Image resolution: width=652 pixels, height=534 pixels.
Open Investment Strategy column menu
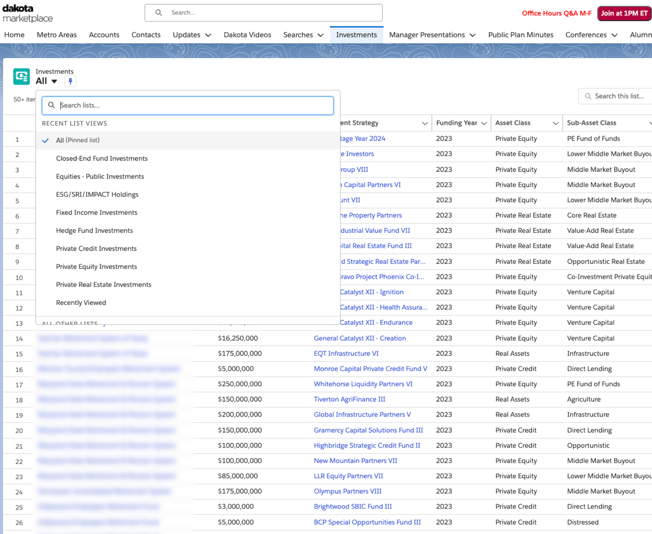pyautogui.click(x=425, y=123)
